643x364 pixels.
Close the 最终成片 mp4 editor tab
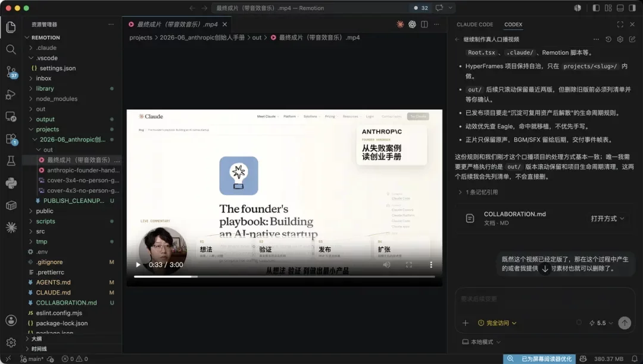tap(224, 24)
